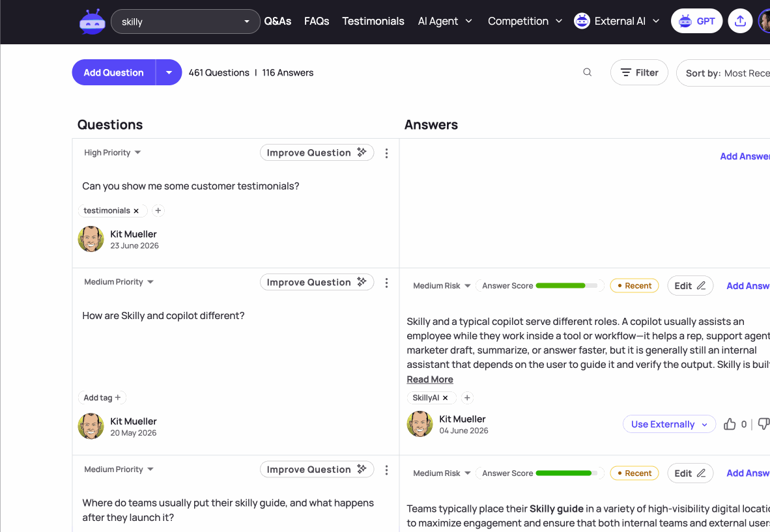This screenshot has height=532, width=770.
Task: Click Read More on copilot answer
Action: [430, 380]
